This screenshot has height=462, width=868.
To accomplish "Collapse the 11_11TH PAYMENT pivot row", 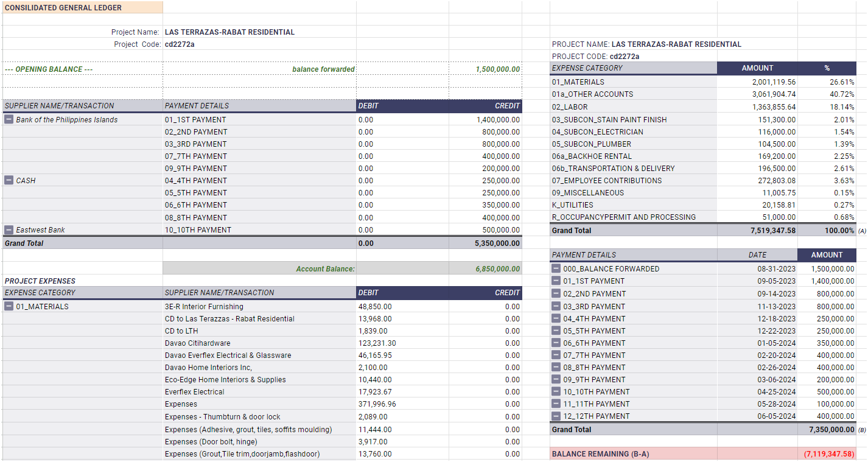I will point(556,404).
